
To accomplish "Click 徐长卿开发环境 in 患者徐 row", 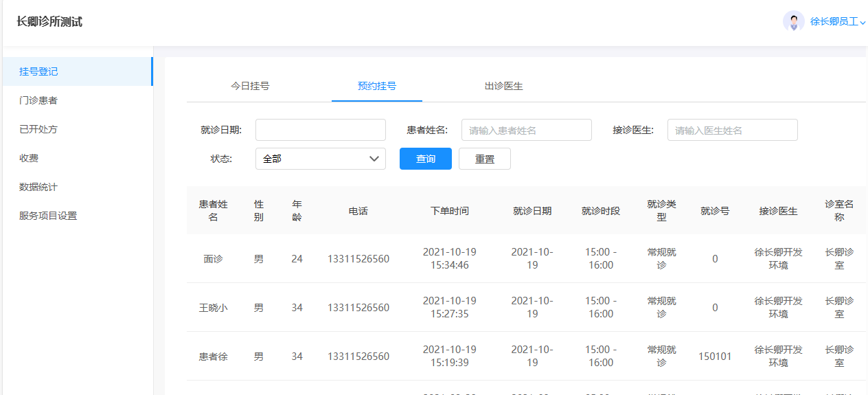I will pos(779,356).
